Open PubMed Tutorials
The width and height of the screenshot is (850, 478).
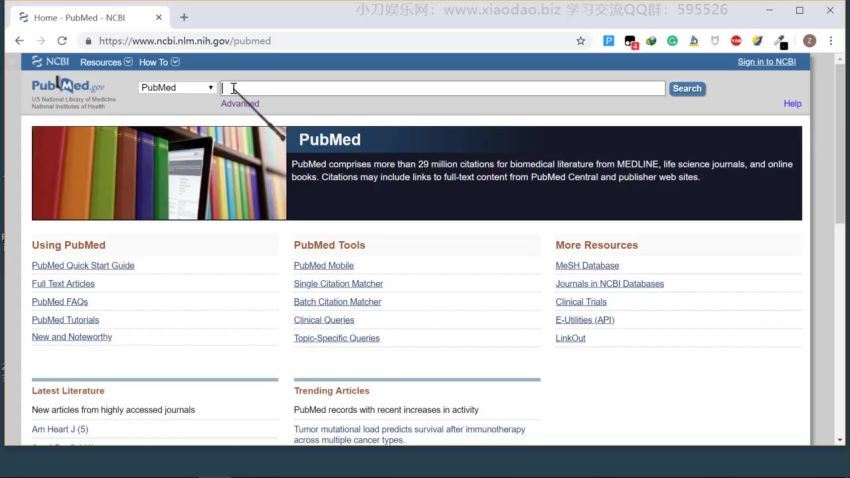click(x=65, y=320)
